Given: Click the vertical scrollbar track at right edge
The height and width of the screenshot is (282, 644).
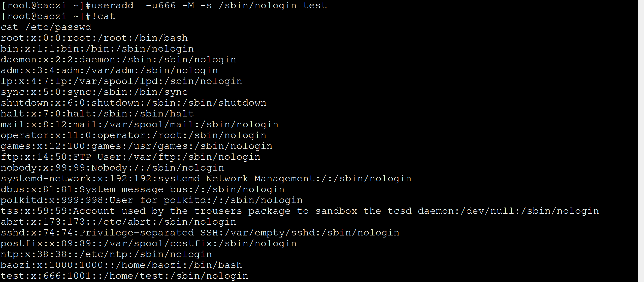Looking at the screenshot, I should (x=641, y=141).
